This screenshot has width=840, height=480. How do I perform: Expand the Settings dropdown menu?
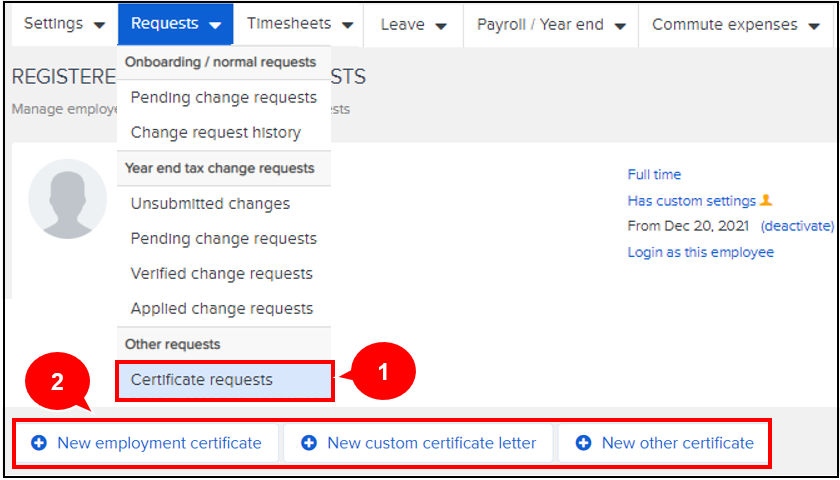coord(64,24)
